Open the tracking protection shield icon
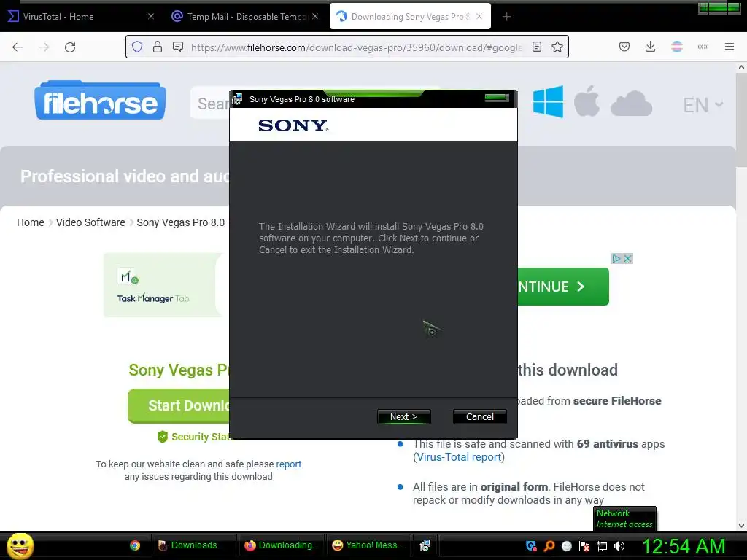 [137, 47]
